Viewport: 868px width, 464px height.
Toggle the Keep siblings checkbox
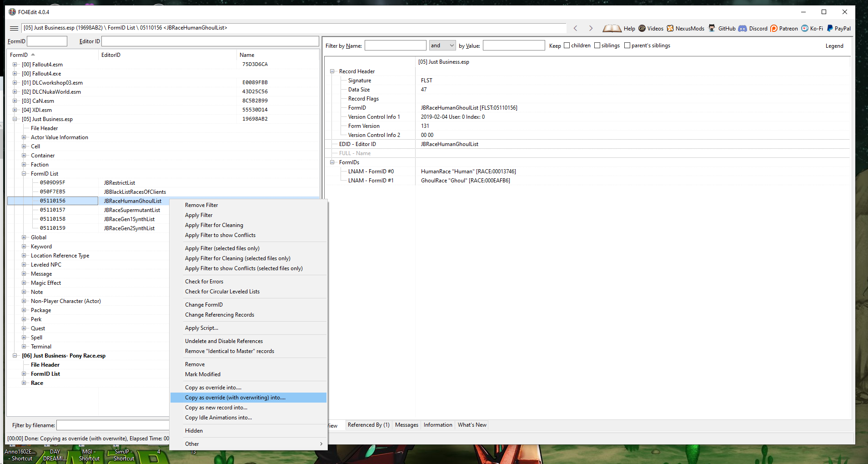pyautogui.click(x=597, y=45)
